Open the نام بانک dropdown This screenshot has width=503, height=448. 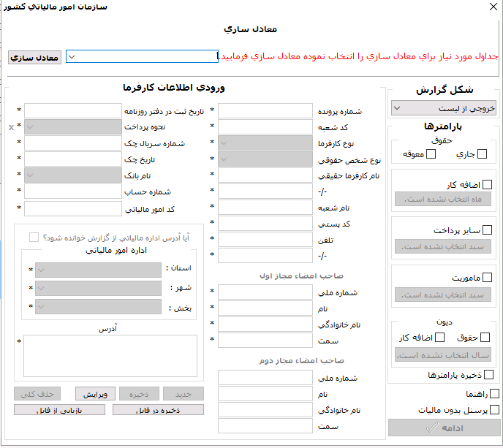(x=73, y=175)
